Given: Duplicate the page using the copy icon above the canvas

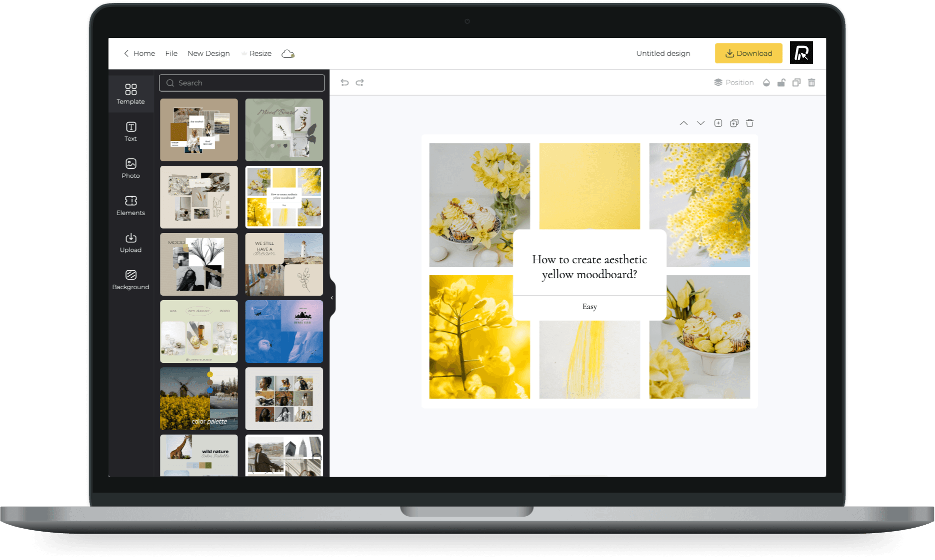Looking at the screenshot, I should click(734, 123).
